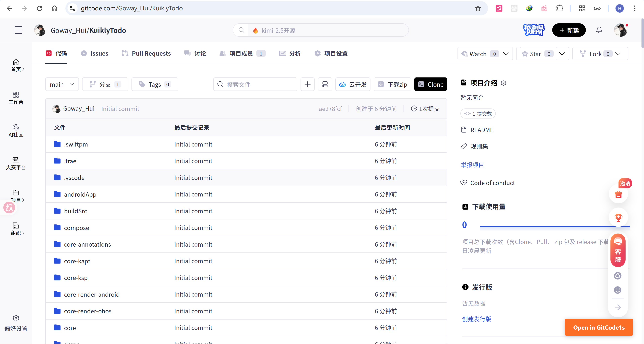644x344 pixels.
Task: Click the Clone button
Action: coord(430,84)
